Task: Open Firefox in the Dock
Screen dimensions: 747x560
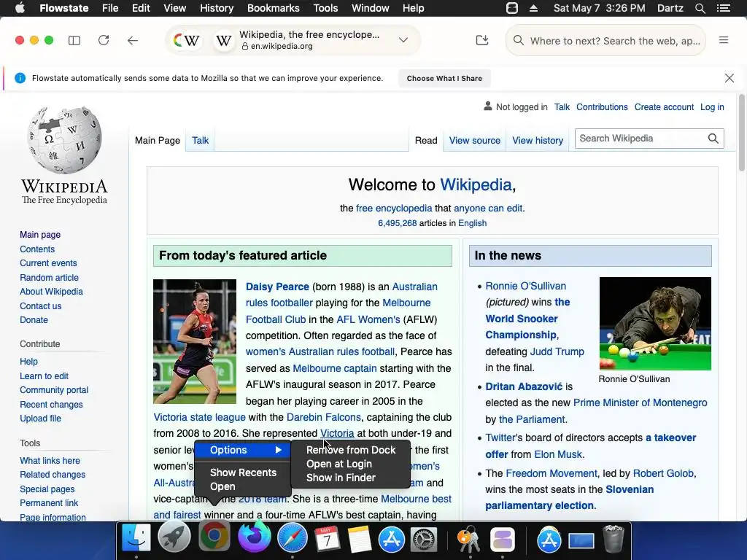Action: [254, 537]
